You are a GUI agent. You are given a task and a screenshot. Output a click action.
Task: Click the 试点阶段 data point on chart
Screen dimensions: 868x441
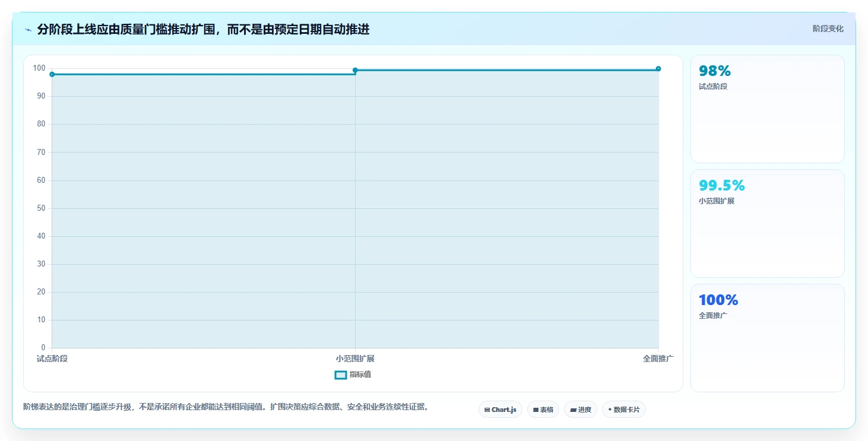tap(52, 74)
